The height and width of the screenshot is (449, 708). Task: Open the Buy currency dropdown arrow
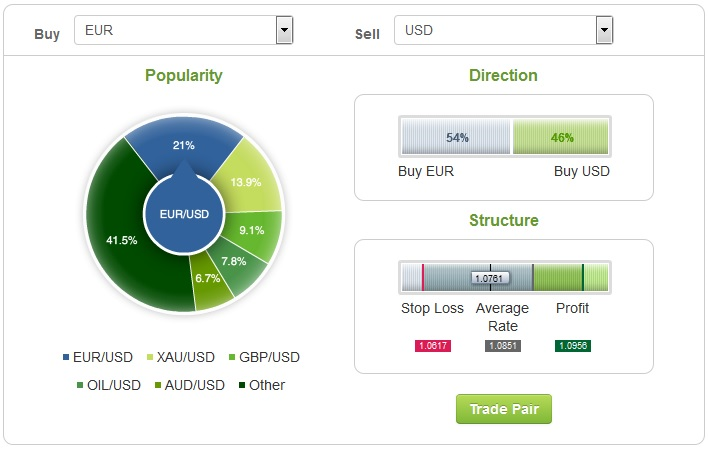click(284, 30)
